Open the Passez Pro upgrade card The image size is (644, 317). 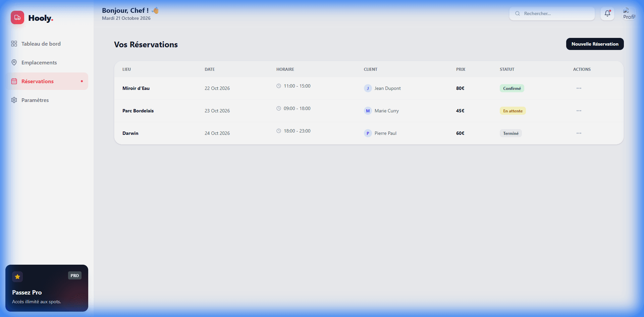point(47,288)
